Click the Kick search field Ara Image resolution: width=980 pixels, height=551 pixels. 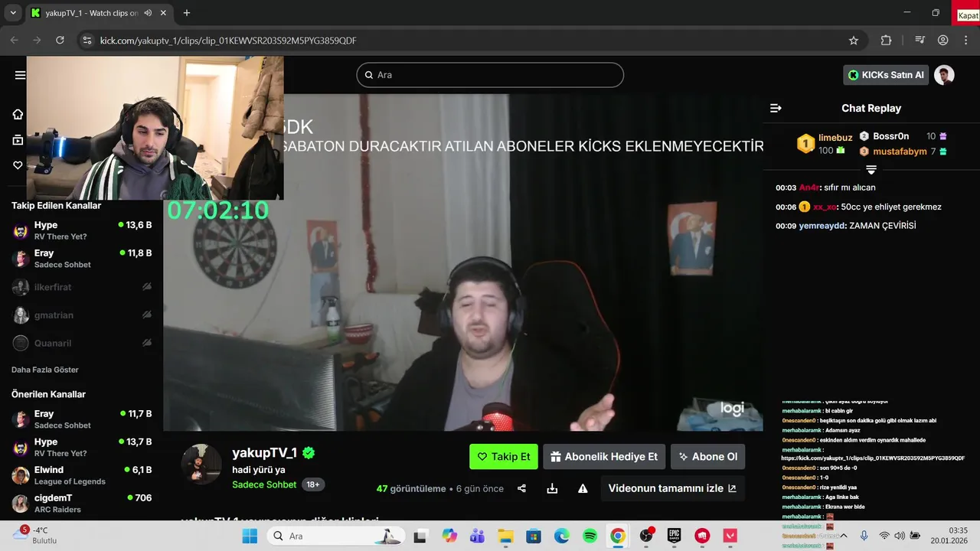(490, 75)
